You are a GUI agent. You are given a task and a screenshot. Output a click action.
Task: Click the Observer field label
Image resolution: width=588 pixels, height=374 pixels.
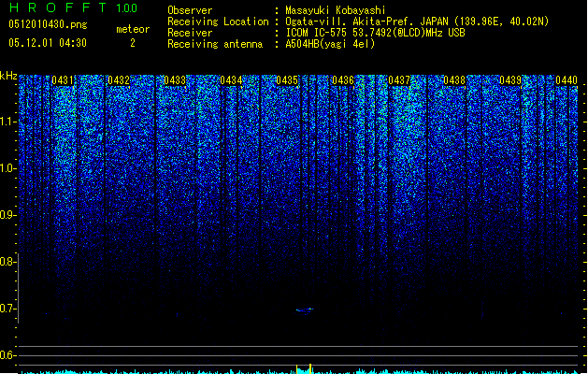190,10
